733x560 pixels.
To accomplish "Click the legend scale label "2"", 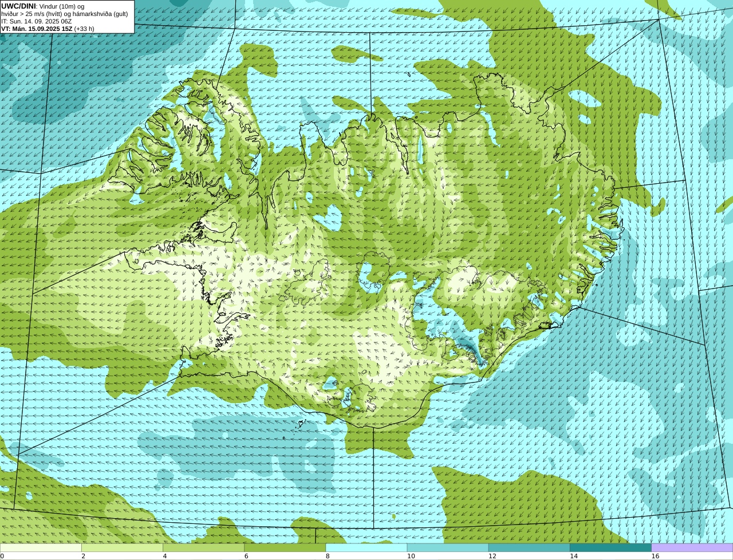I will click(x=84, y=556).
